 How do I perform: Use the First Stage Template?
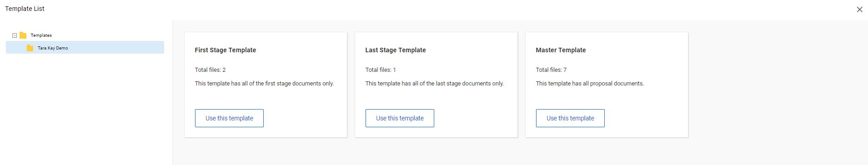(229, 118)
